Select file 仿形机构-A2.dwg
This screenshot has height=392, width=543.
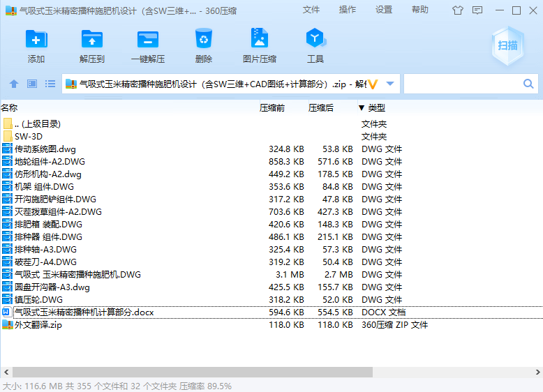point(47,174)
